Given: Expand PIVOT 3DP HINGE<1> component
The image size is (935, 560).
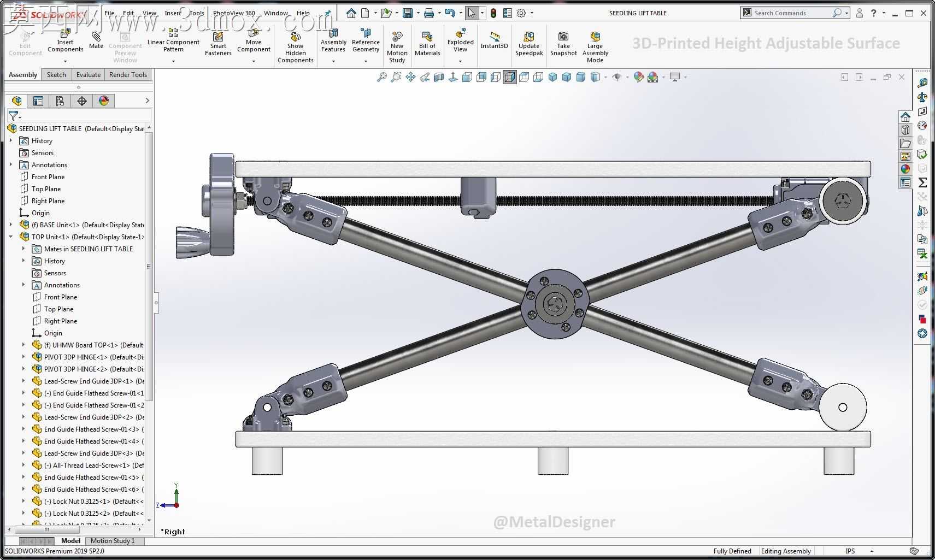Looking at the screenshot, I should click(23, 357).
